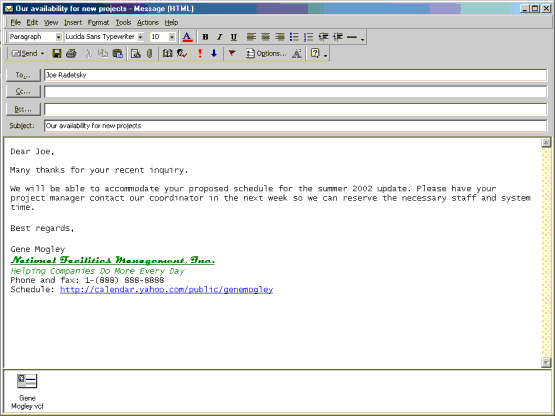Click the Save icon in the toolbar

coord(57,53)
